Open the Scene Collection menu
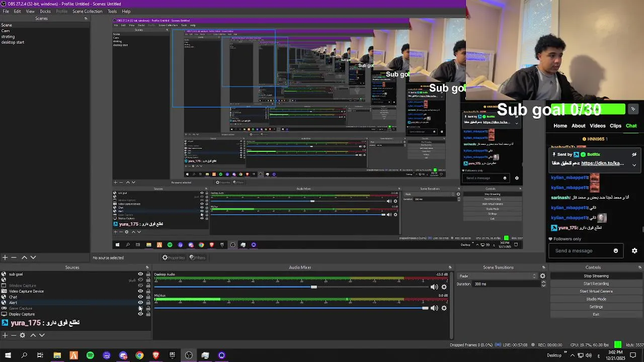The height and width of the screenshot is (362, 644). coord(87,11)
